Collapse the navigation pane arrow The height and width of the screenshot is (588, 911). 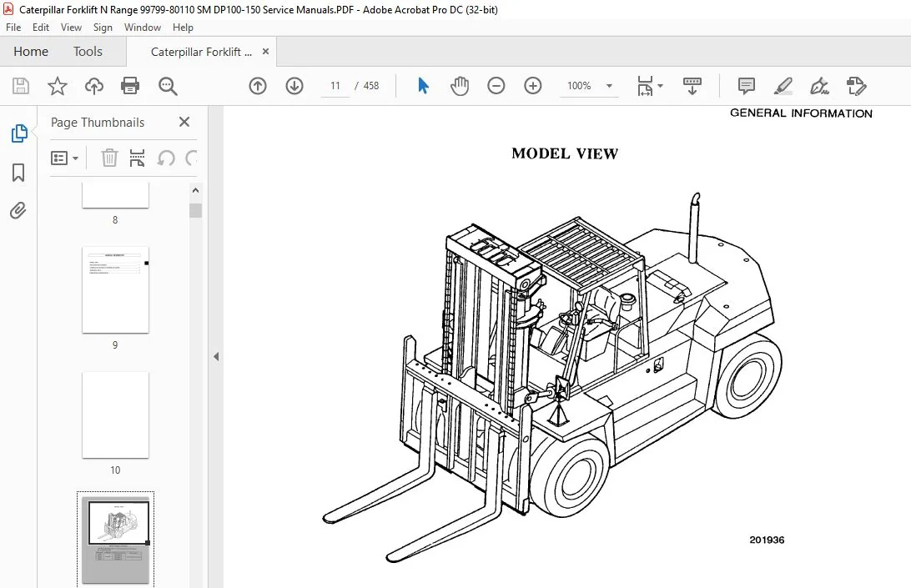pyautogui.click(x=216, y=357)
